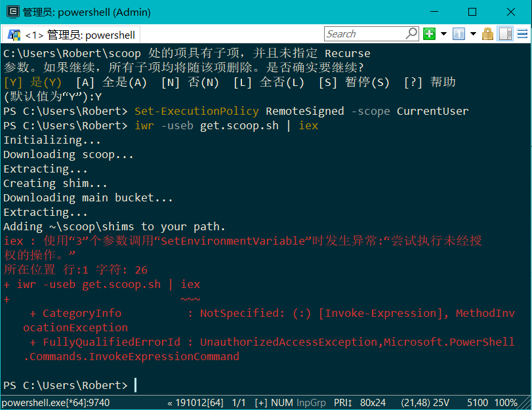This screenshot has height=410, width=532.
Task: Create new console with green plus
Action: coord(429,34)
